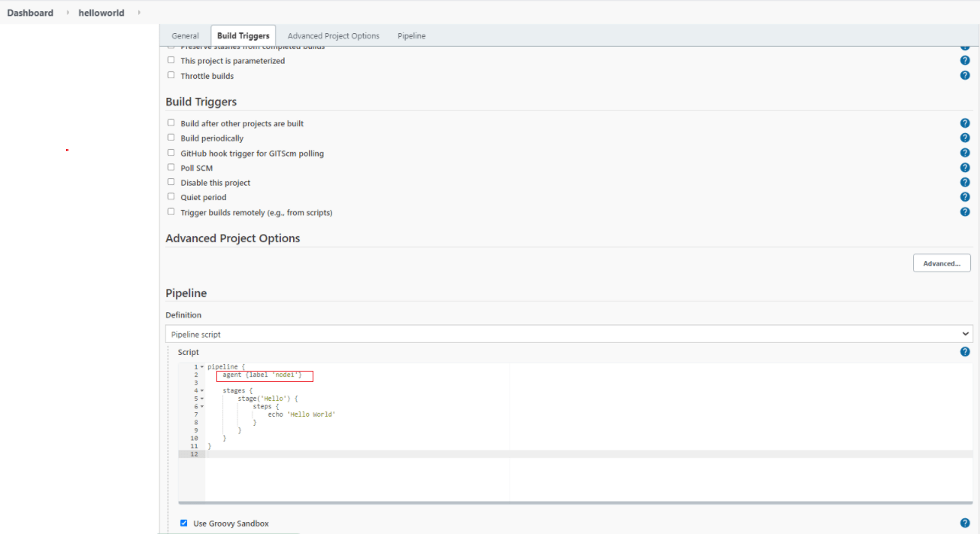980x534 pixels.
Task: Click the Advanced... button
Action: [941, 262]
